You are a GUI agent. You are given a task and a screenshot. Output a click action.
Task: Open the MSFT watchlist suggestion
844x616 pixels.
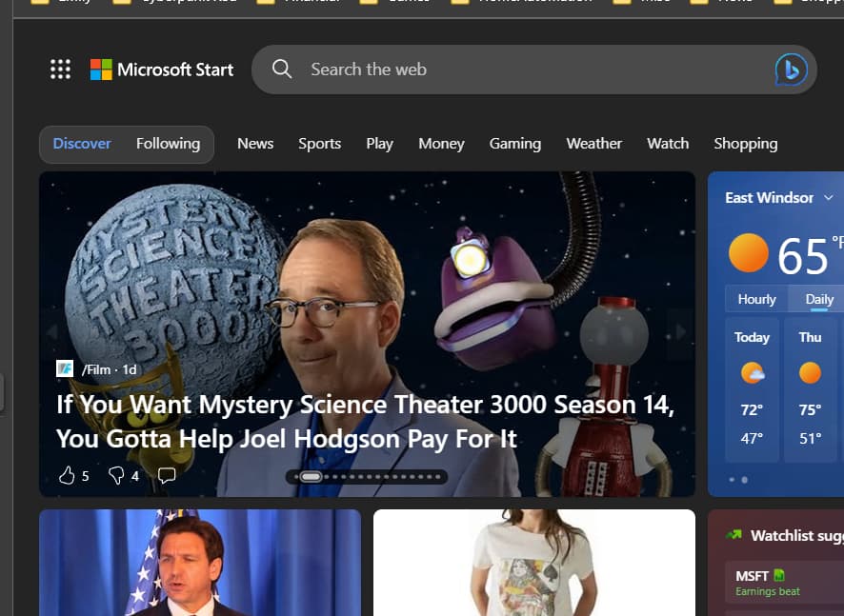[785, 583]
